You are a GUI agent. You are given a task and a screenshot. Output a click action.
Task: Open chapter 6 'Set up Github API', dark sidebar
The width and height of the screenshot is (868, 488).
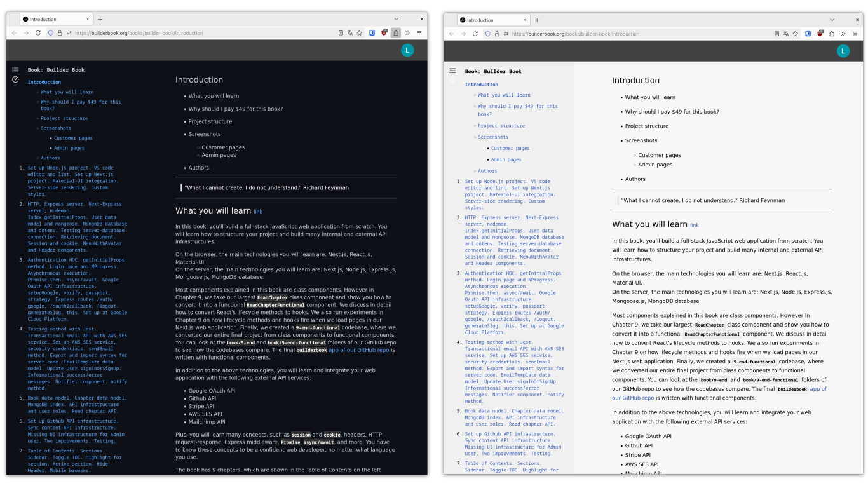(76, 431)
